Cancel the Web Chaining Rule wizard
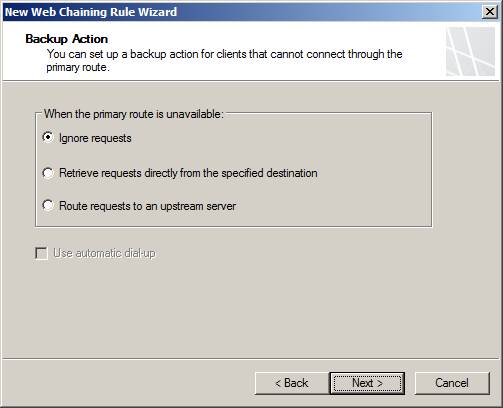This screenshot has height=408, width=503. pos(452,383)
